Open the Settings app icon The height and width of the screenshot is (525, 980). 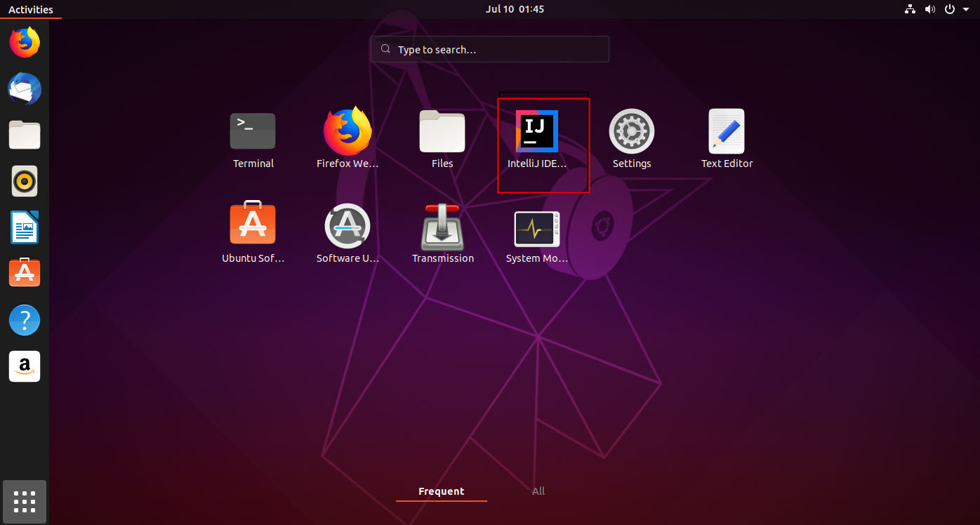[x=632, y=132]
